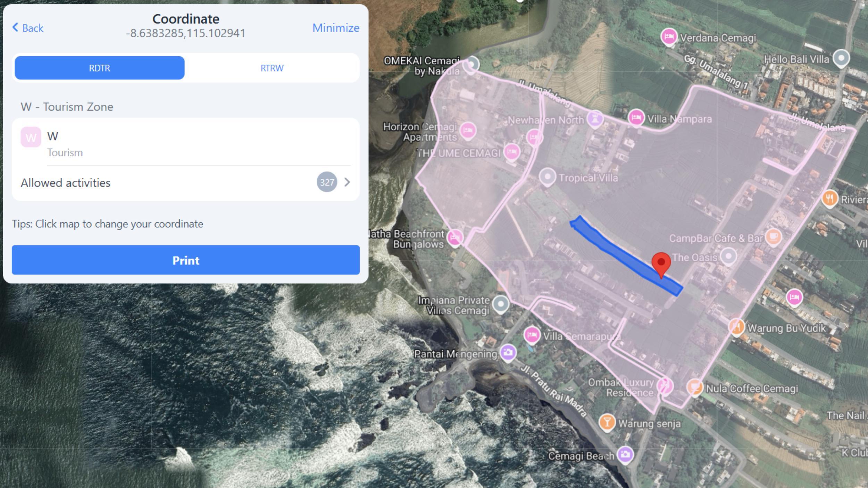Click the Cemagi Beach camera icon

click(625, 454)
